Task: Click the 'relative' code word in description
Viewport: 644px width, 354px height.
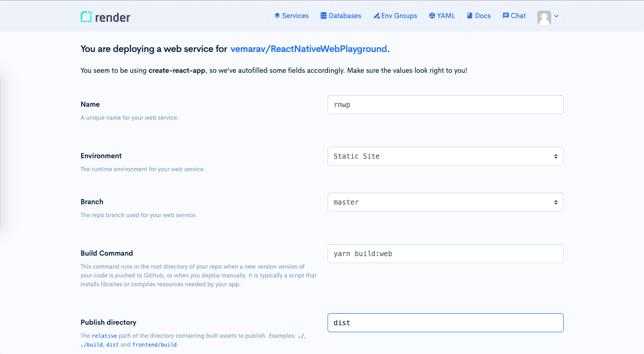Action: [x=104, y=336]
